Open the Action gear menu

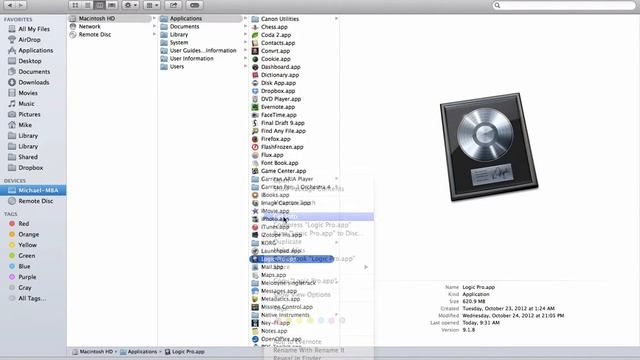click(x=131, y=5)
